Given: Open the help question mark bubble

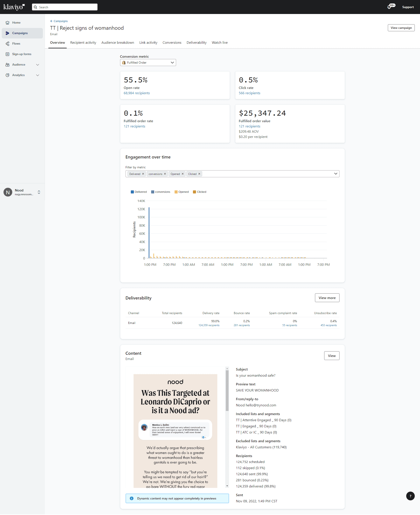Looking at the screenshot, I should pyautogui.click(x=410, y=496).
